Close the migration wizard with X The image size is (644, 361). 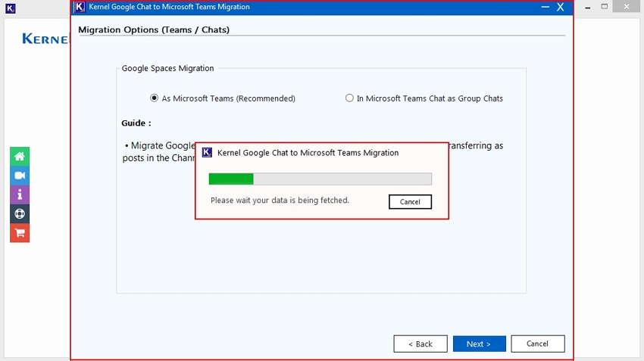click(x=560, y=7)
